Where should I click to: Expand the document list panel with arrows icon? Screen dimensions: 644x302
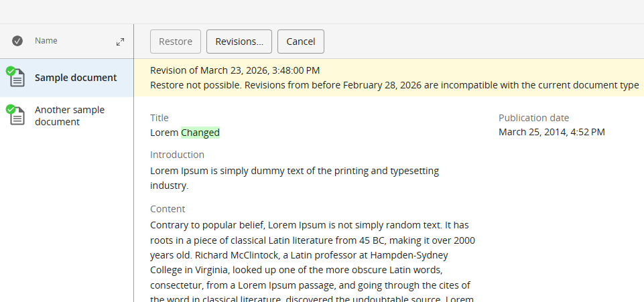[120, 42]
